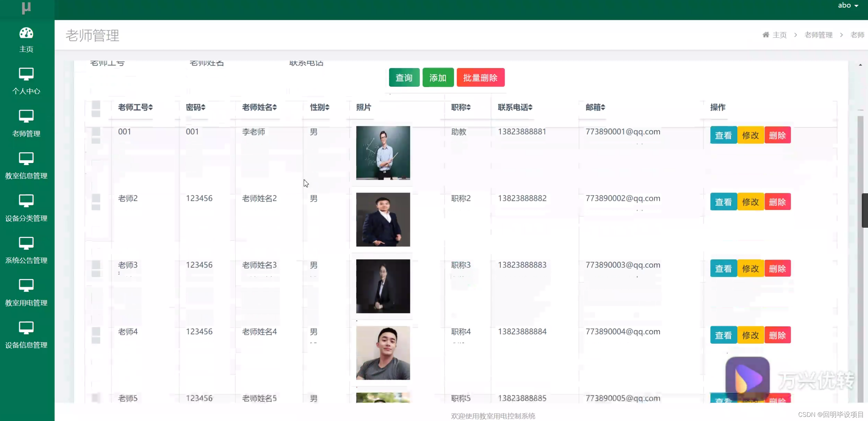Open 系统公告管理 sidebar icon

(26, 243)
